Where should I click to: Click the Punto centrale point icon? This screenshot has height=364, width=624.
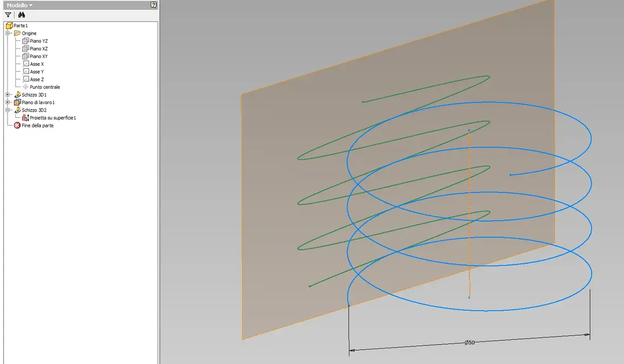tap(26, 86)
